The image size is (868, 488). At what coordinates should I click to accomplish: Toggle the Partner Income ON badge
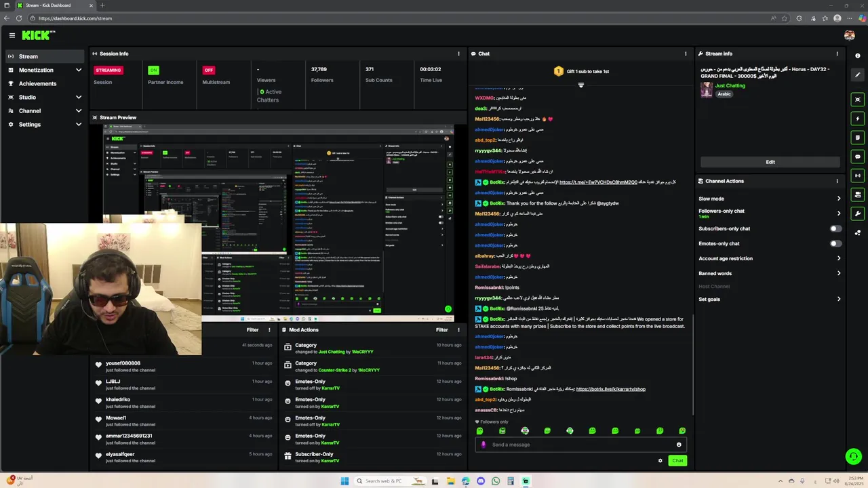point(153,70)
